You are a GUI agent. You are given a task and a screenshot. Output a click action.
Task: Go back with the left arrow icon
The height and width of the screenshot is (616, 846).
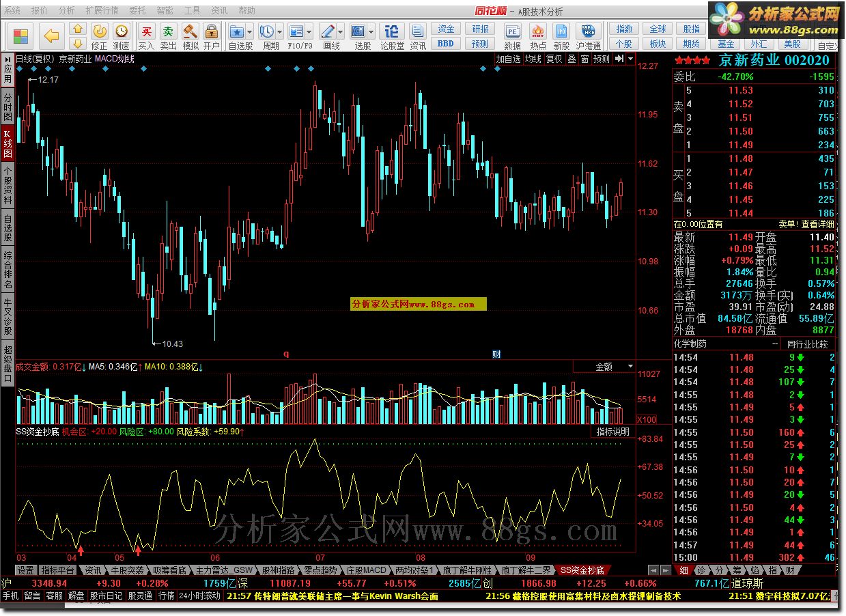[x=52, y=36]
